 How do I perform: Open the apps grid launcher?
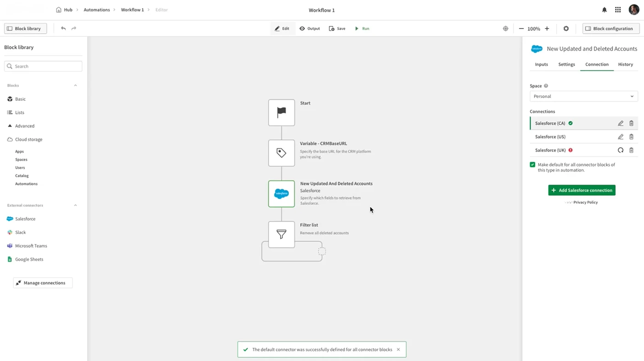[x=618, y=10]
